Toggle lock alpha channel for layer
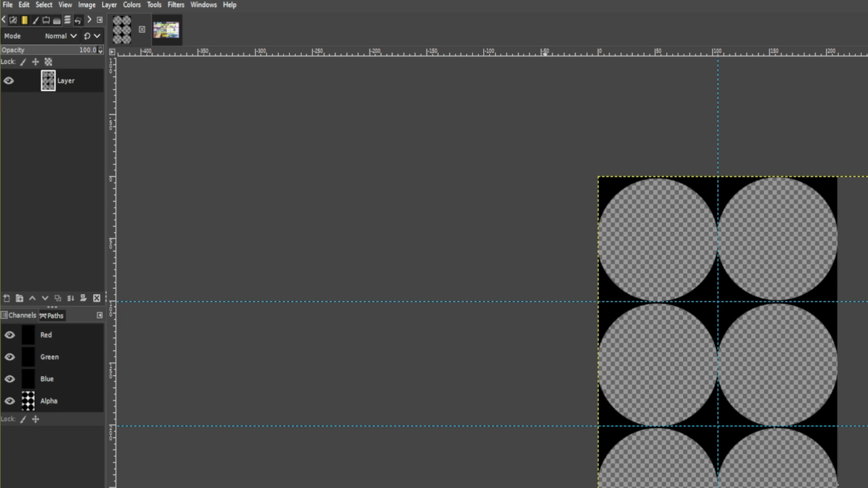The height and width of the screenshot is (488, 868). point(48,62)
